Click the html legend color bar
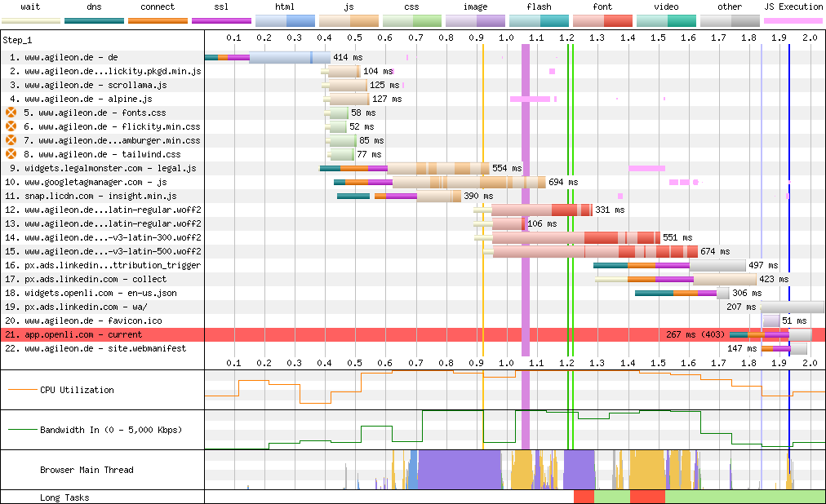826x504 pixels. click(285, 21)
